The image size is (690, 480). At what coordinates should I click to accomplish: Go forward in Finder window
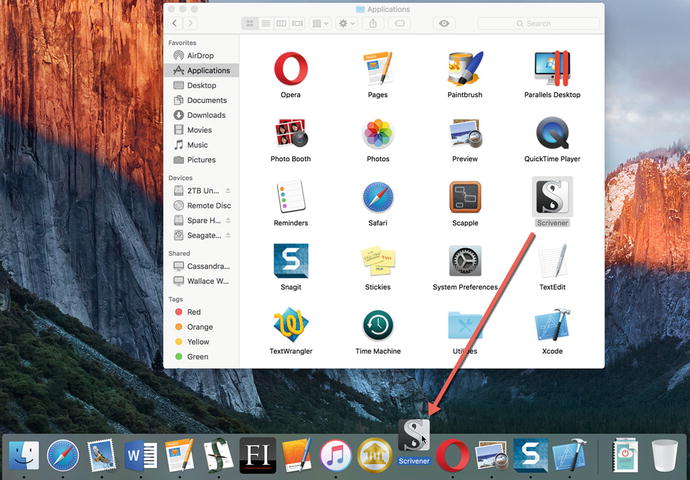pyautogui.click(x=190, y=23)
